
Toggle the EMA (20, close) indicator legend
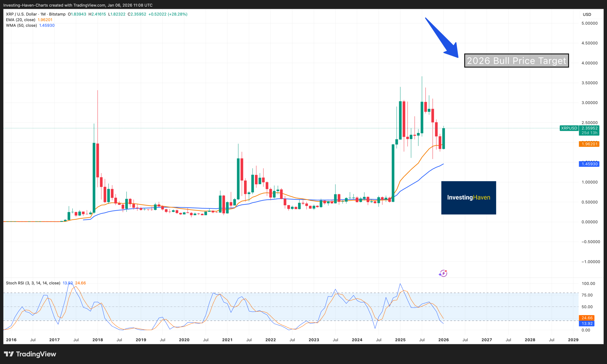pos(20,20)
